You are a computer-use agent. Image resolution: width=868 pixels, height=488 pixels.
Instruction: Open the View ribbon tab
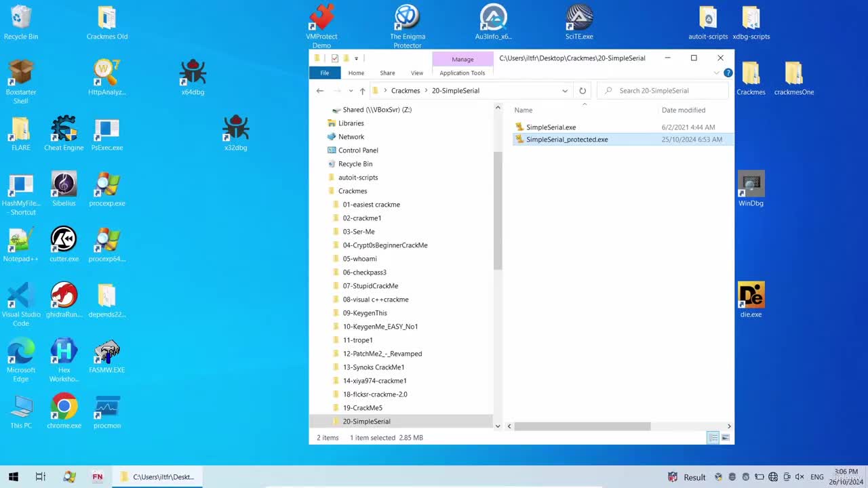coord(417,73)
